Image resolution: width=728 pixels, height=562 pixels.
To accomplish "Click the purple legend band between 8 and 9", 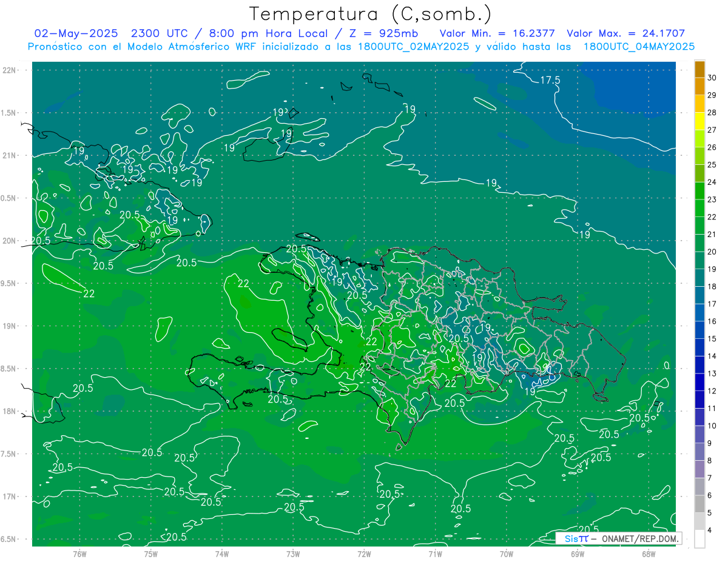I will pyautogui.click(x=699, y=452).
